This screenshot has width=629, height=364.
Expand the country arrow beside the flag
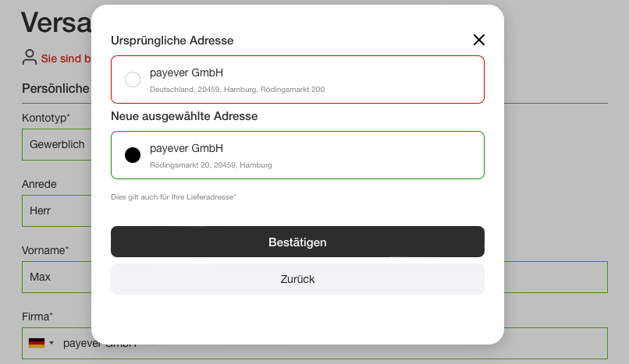coord(52,343)
